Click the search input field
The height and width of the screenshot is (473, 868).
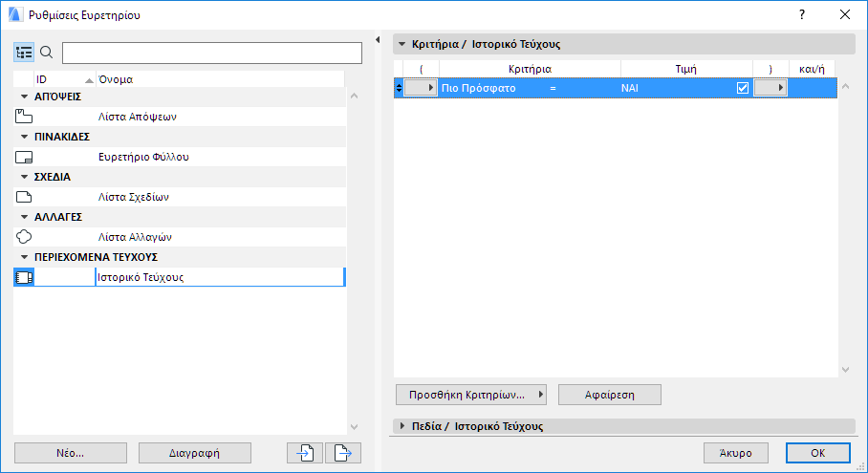pyautogui.click(x=212, y=54)
